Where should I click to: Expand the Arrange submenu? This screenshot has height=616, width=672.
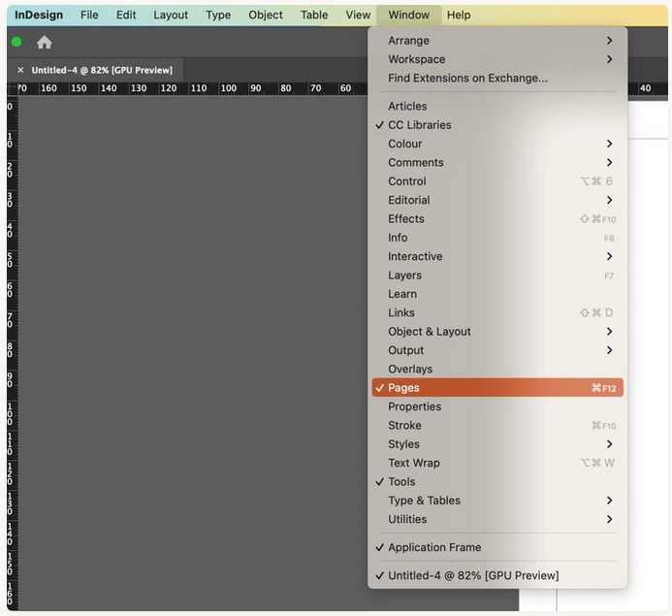click(x=497, y=41)
